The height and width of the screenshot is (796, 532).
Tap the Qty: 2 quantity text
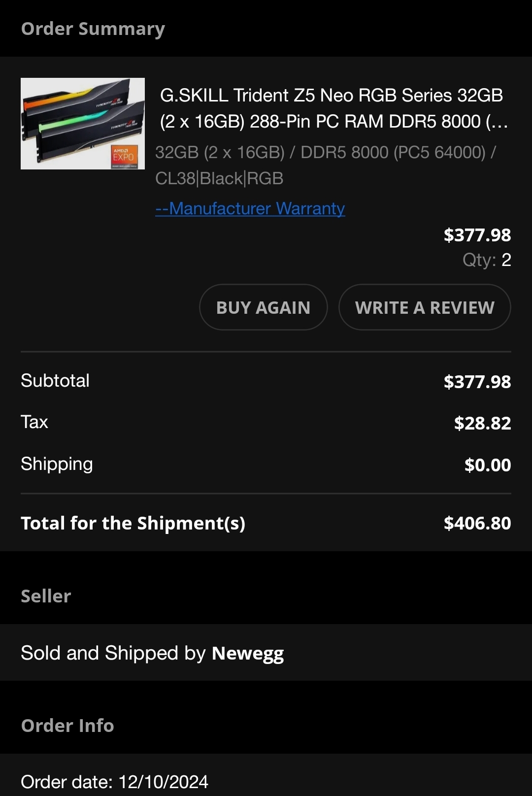487,260
